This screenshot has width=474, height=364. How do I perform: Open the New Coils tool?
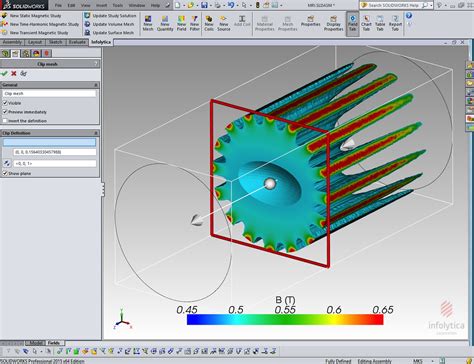[209, 23]
